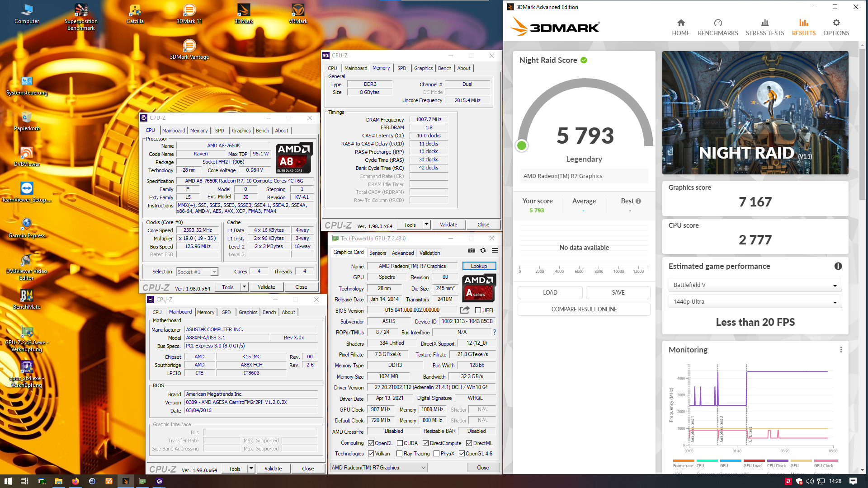This screenshot has width=868, height=488.
Task: Open the HOME section in 3DMark
Action: (681, 27)
